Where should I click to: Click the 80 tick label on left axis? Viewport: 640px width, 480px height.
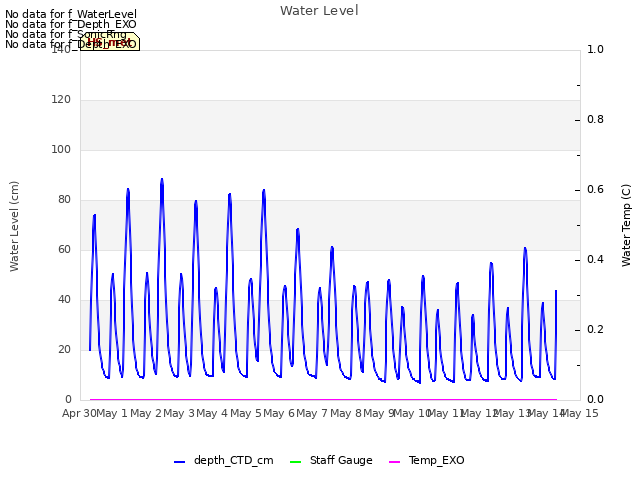(64, 199)
